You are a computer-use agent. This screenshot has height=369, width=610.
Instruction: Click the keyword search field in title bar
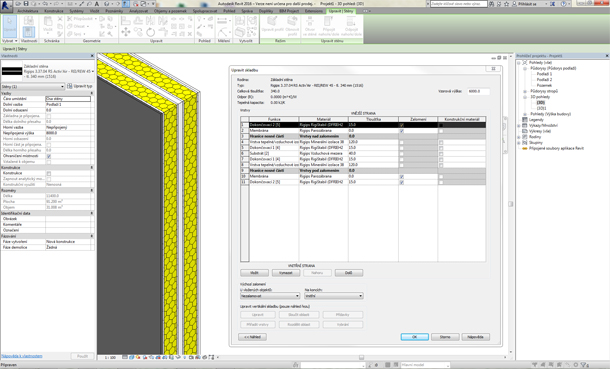[x=459, y=4]
